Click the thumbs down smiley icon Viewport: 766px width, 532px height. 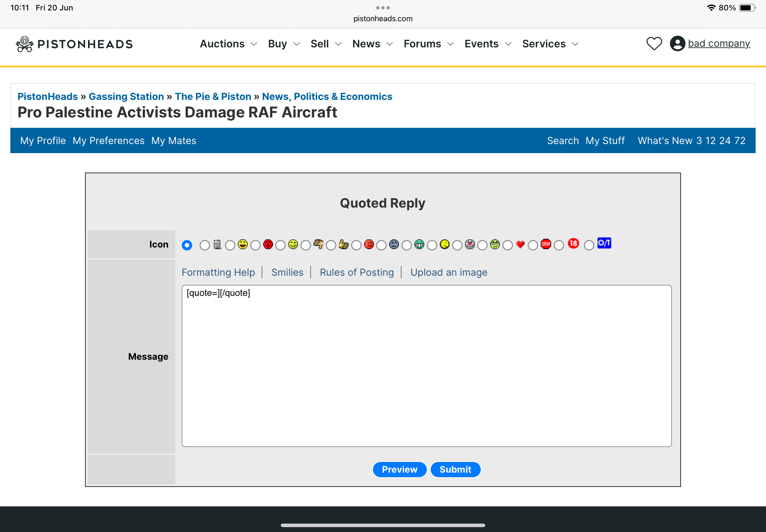pyautogui.click(x=318, y=244)
